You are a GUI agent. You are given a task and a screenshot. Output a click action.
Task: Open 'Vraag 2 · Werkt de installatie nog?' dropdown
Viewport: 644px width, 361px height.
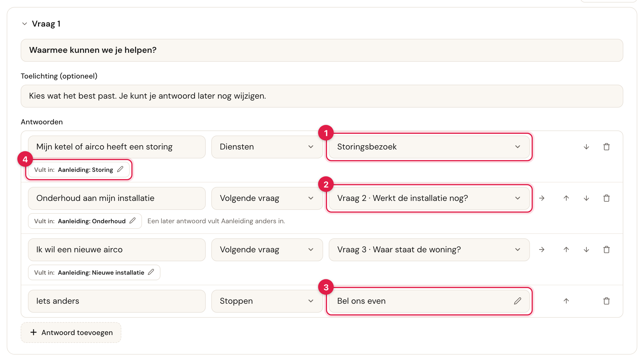[x=429, y=198]
